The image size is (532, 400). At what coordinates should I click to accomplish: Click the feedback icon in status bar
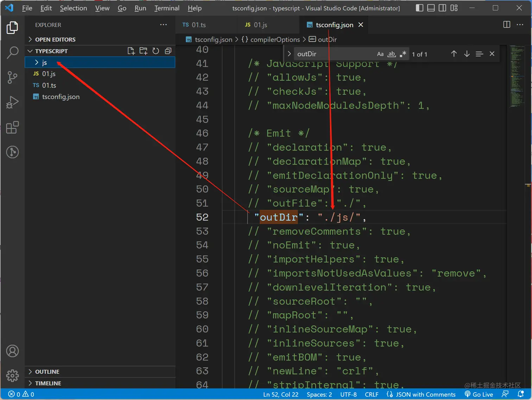[x=505, y=394]
